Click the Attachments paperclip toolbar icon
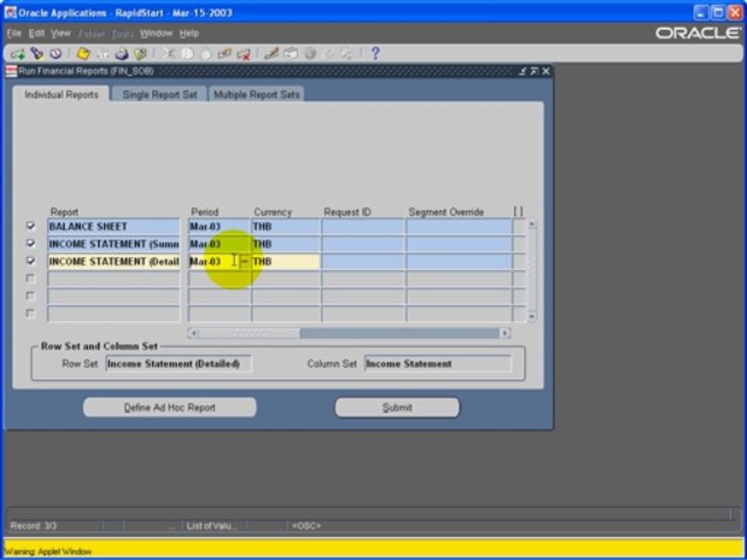Viewport: 747px width, 560px height. (328, 54)
